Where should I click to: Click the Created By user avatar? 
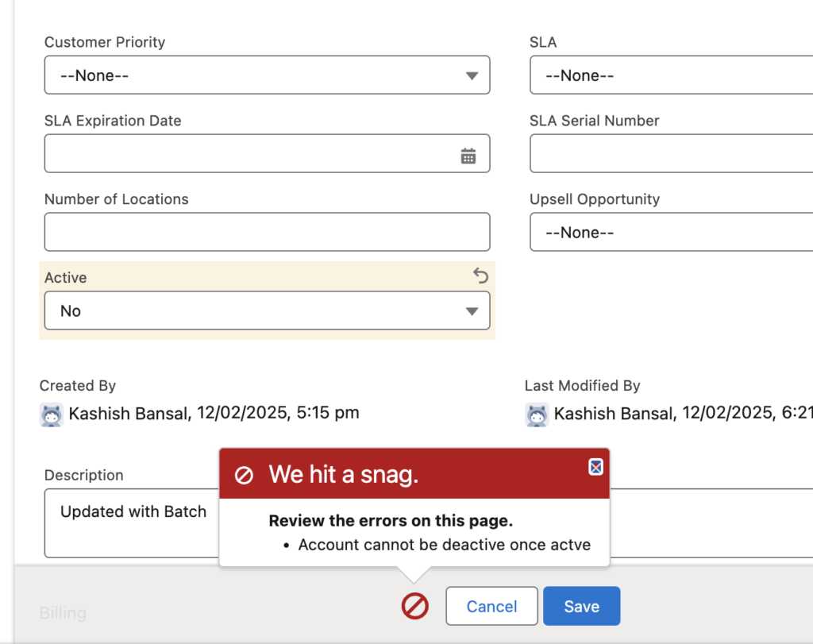tap(52, 414)
